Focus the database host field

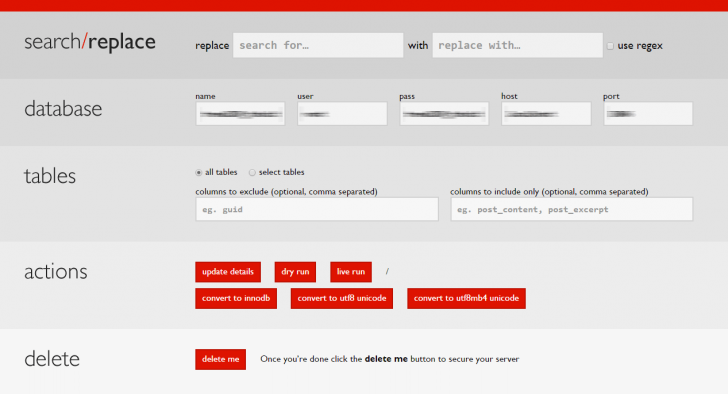pyautogui.click(x=546, y=114)
